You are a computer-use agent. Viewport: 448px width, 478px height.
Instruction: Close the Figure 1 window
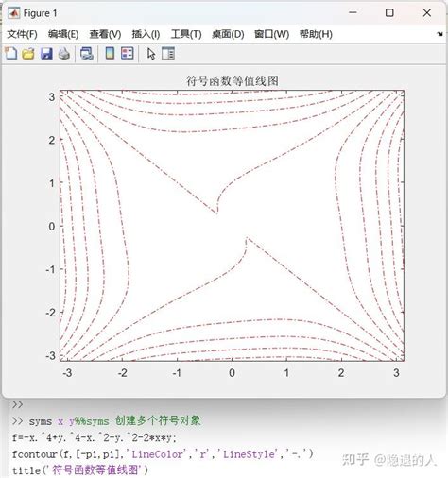point(427,13)
